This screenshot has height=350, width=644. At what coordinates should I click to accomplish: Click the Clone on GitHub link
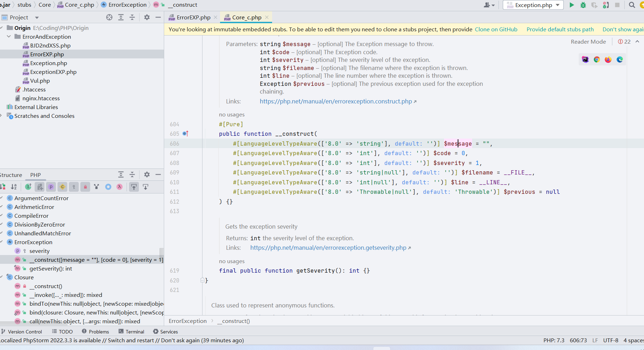(496, 29)
